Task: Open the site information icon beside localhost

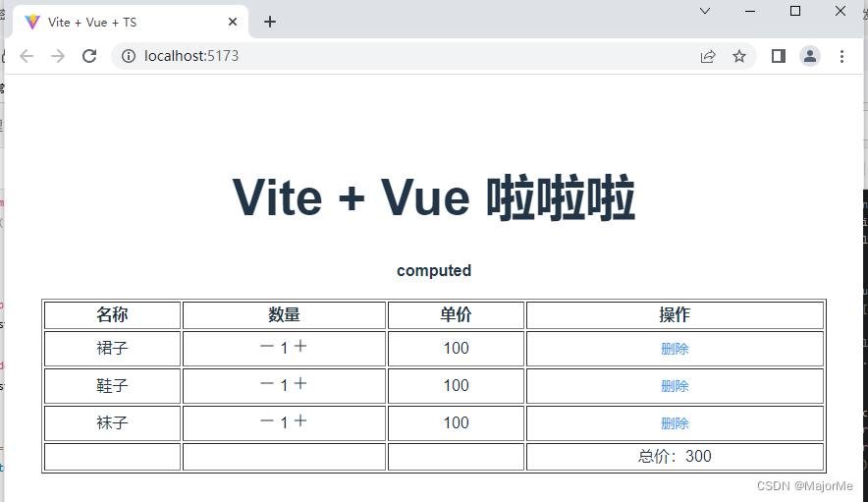Action: 129,56
